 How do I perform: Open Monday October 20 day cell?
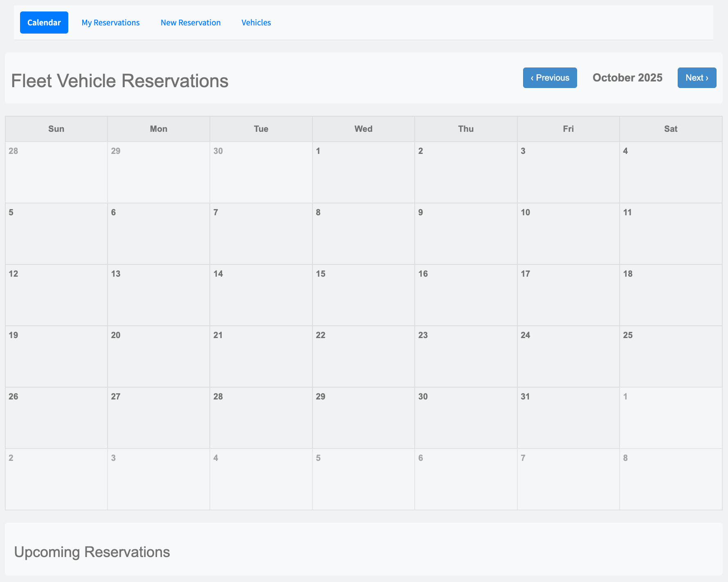pos(159,356)
